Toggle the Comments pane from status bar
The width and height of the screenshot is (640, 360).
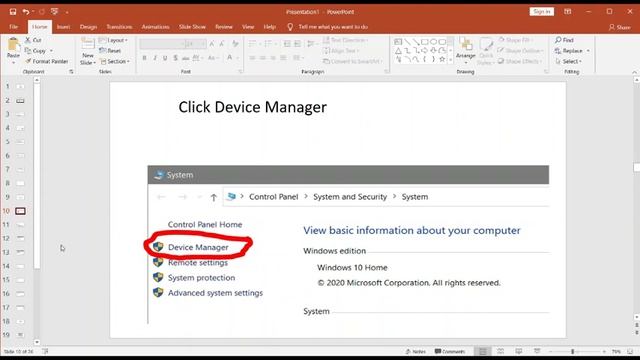click(x=450, y=351)
